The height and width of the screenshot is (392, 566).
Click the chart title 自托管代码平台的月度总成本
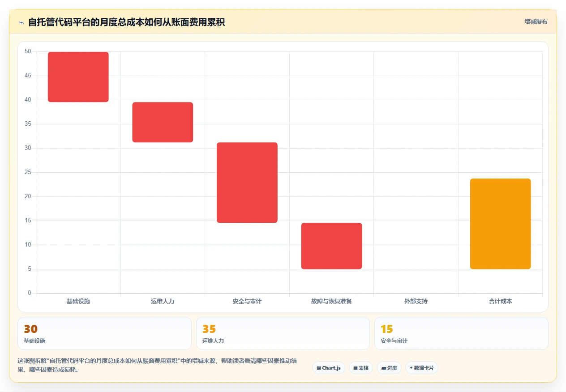tap(126, 22)
